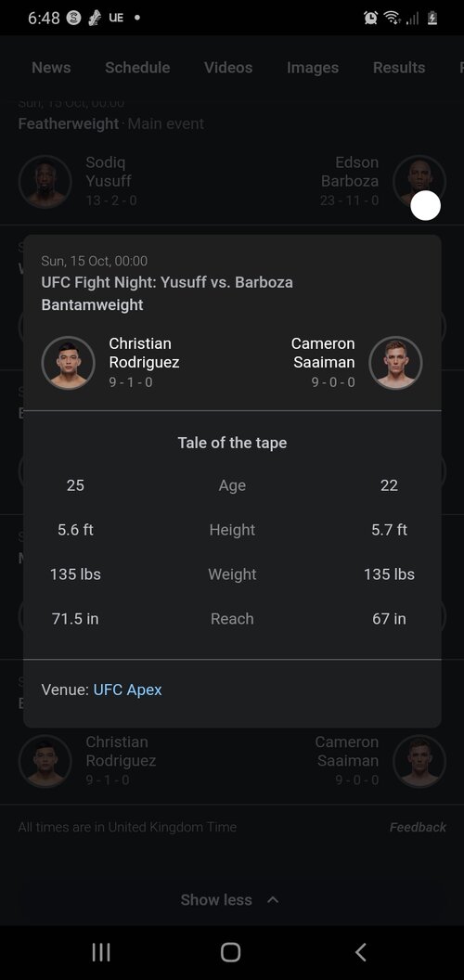The image size is (464, 980).
Task: Tap the alarm icon in status bar
Action: pyautogui.click(x=370, y=19)
